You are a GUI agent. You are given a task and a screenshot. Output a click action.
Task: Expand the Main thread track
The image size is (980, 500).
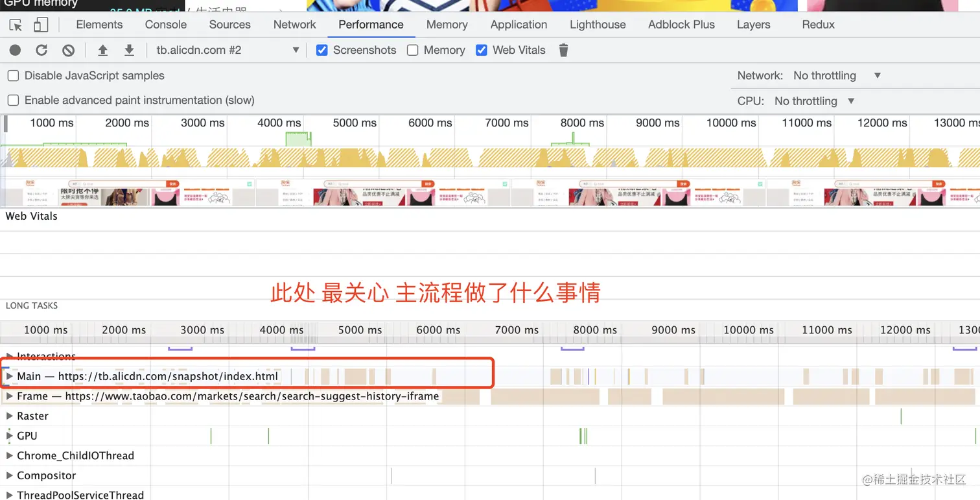10,376
